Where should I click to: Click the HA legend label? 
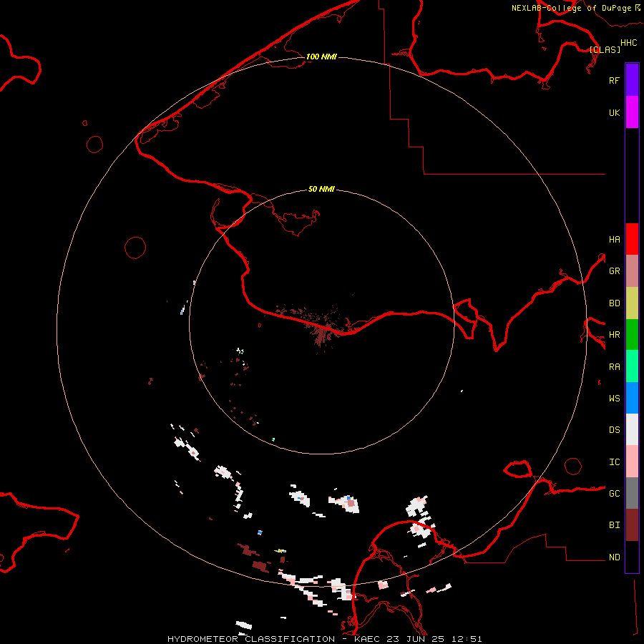pos(614,239)
